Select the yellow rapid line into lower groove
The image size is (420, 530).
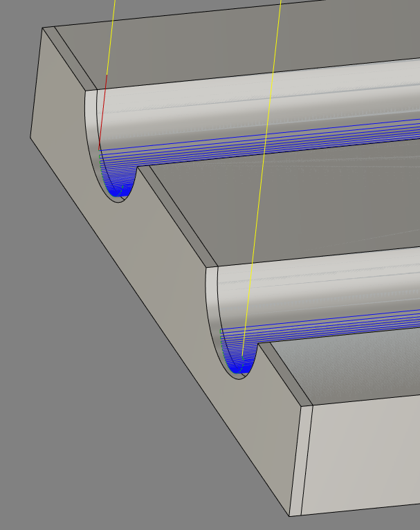coord(262,178)
